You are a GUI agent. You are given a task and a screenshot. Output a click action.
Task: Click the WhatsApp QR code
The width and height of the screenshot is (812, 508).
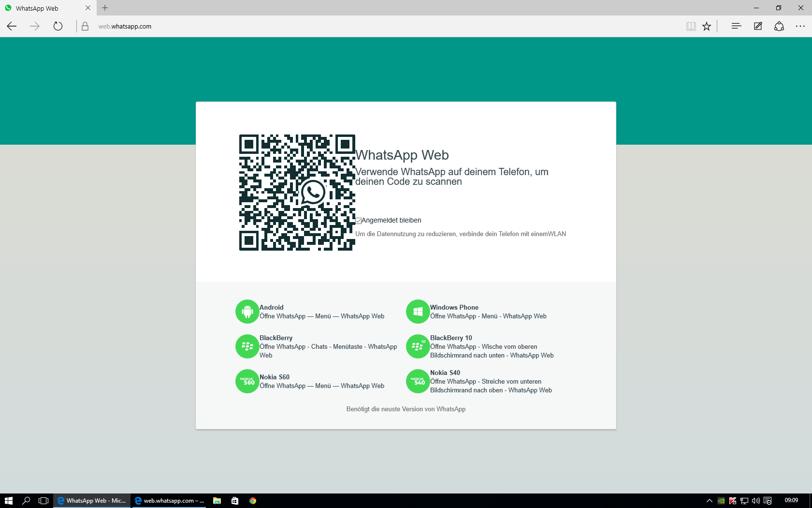pyautogui.click(x=297, y=193)
